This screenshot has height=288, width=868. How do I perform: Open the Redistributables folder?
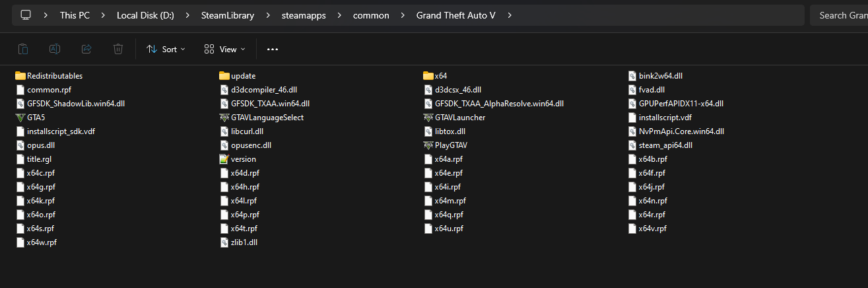(54, 76)
